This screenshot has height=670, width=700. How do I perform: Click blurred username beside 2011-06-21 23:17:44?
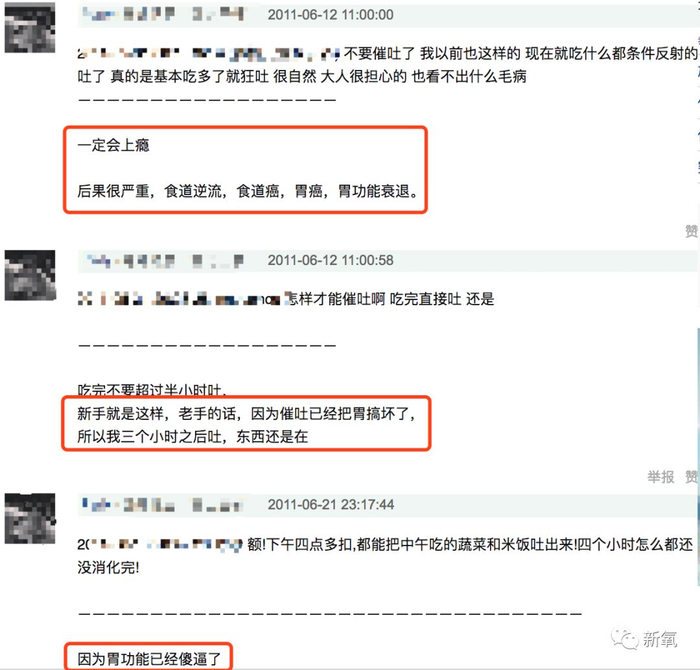click(x=162, y=505)
